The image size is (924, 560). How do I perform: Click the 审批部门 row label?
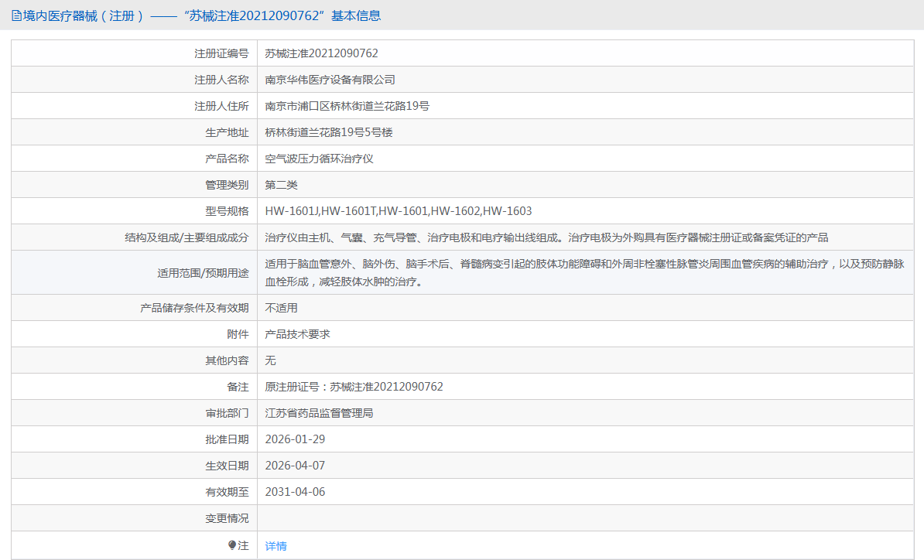click(227, 413)
